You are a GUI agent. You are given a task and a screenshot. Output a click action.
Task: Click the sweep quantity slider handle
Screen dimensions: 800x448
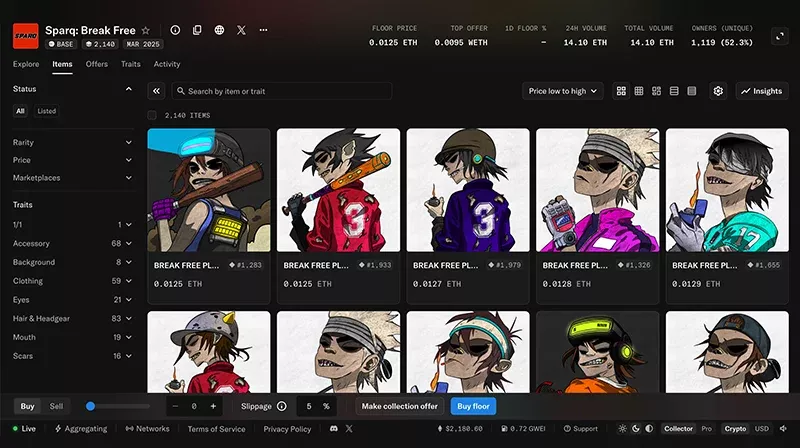(91, 406)
